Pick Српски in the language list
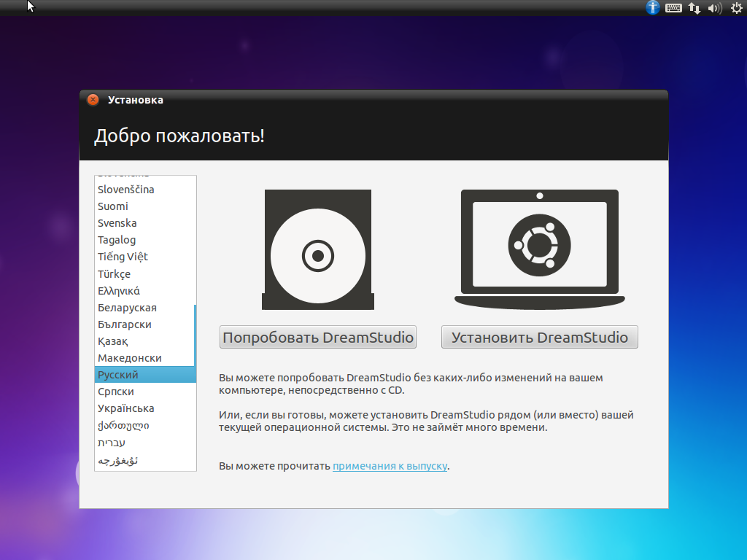 (145, 392)
